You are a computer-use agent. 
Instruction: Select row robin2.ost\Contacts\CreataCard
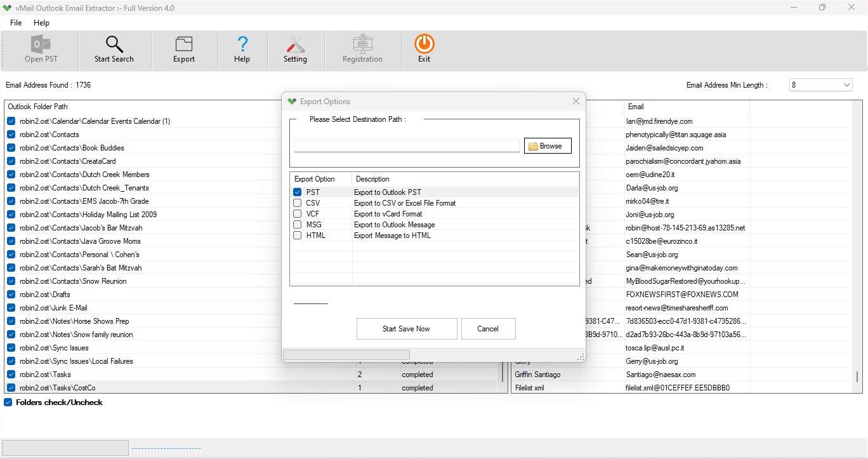pyautogui.click(x=67, y=161)
